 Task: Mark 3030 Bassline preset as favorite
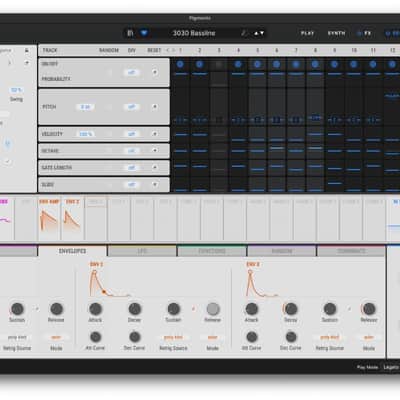[x=144, y=33]
